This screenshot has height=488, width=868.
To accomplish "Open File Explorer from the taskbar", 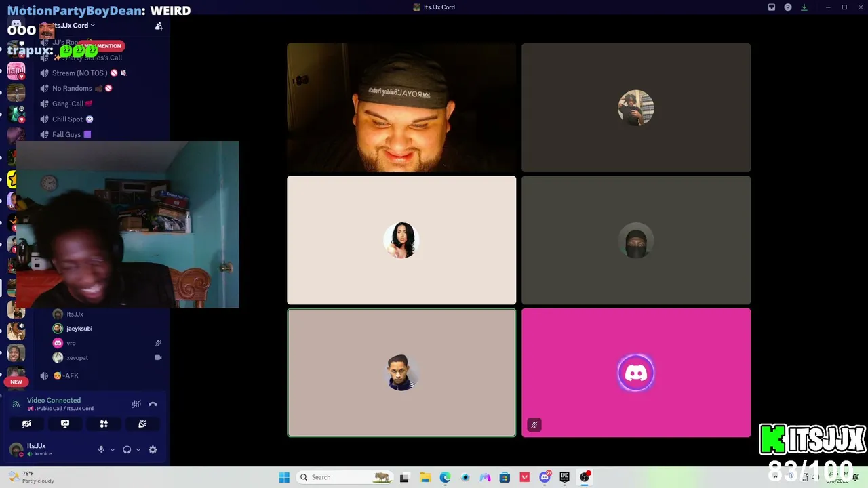I will (425, 477).
